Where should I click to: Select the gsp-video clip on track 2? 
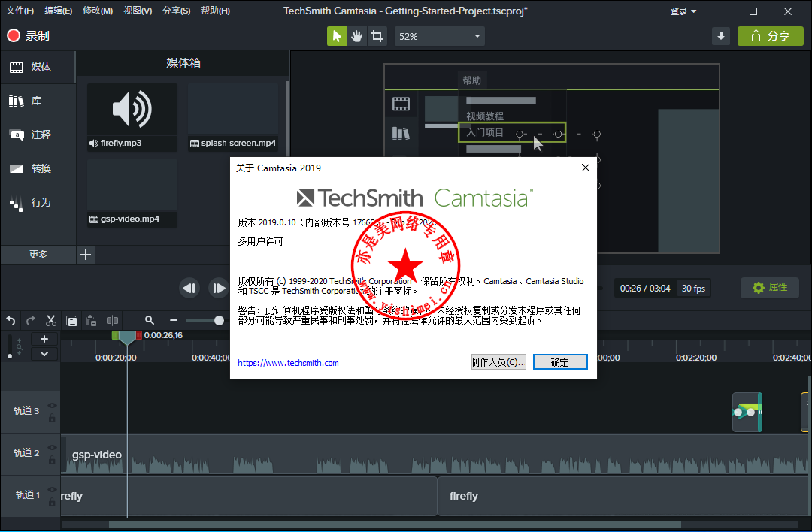(434, 455)
